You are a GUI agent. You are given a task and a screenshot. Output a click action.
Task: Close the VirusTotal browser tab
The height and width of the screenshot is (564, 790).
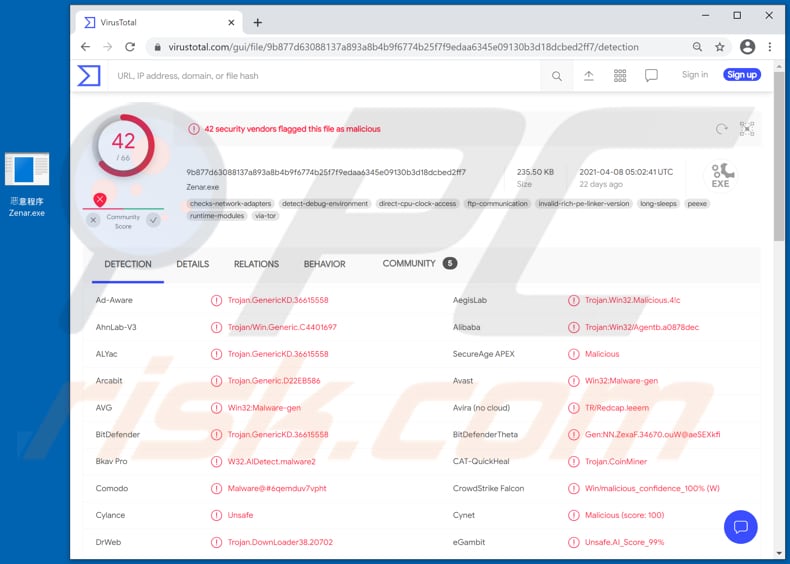231,23
